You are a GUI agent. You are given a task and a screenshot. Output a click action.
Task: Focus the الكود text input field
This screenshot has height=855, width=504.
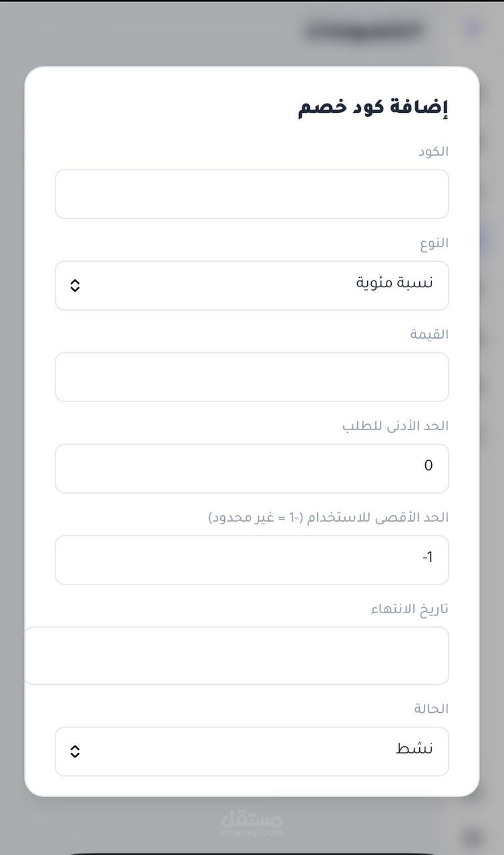click(x=252, y=194)
